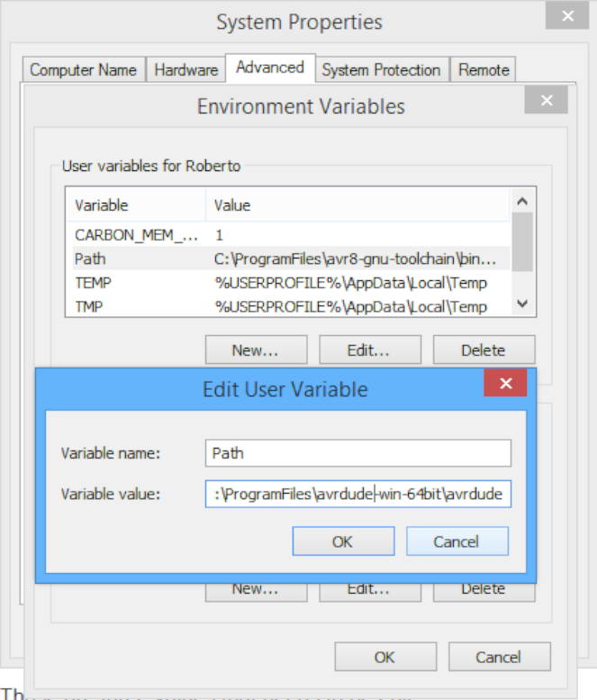The height and width of the screenshot is (700, 597).
Task: Select the Path variable row
Action: click(288, 259)
